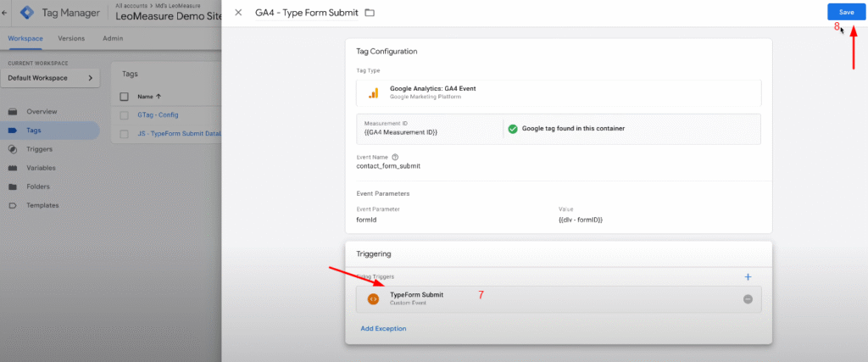Image resolution: width=868 pixels, height=362 pixels.
Task: Click the Add Exception link
Action: (x=384, y=329)
